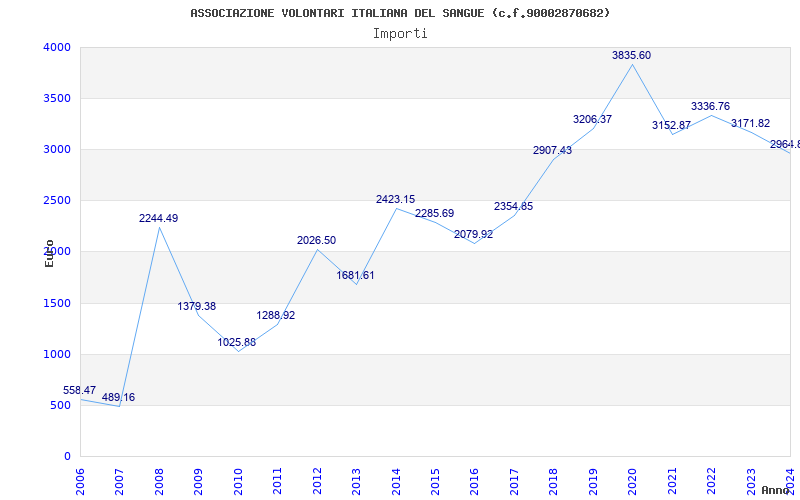Click the x-axis year 2009
Image resolution: width=800 pixels, height=500 pixels.
pyautogui.click(x=198, y=482)
